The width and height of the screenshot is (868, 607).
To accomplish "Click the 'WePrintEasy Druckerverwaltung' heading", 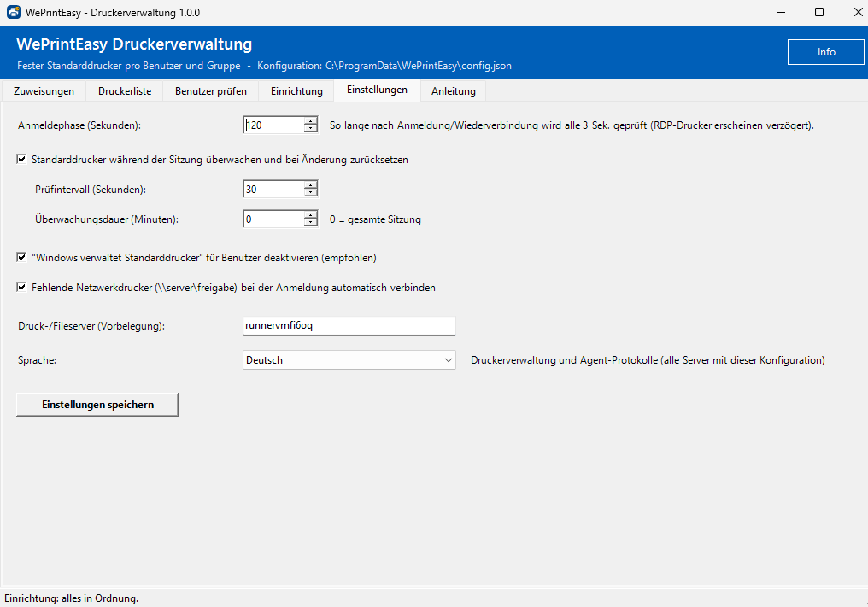I will coord(134,44).
